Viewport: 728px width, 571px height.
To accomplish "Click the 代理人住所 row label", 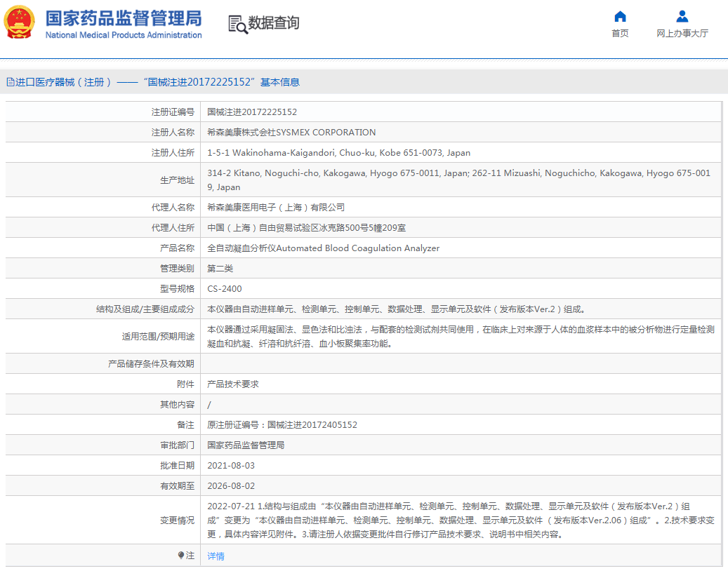I will (x=173, y=228).
